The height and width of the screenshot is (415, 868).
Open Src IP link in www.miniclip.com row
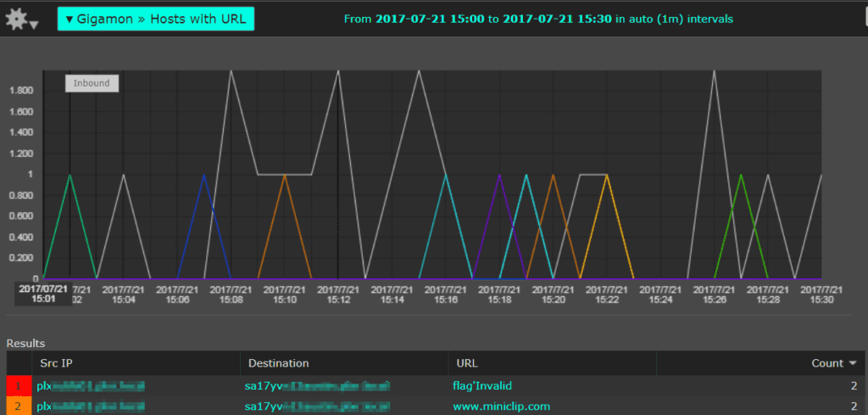(91, 407)
